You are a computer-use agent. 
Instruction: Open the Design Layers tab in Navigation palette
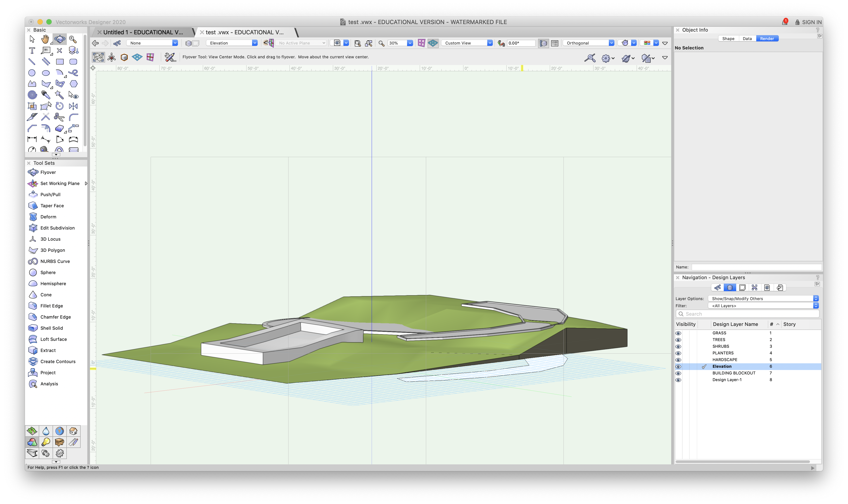730,288
